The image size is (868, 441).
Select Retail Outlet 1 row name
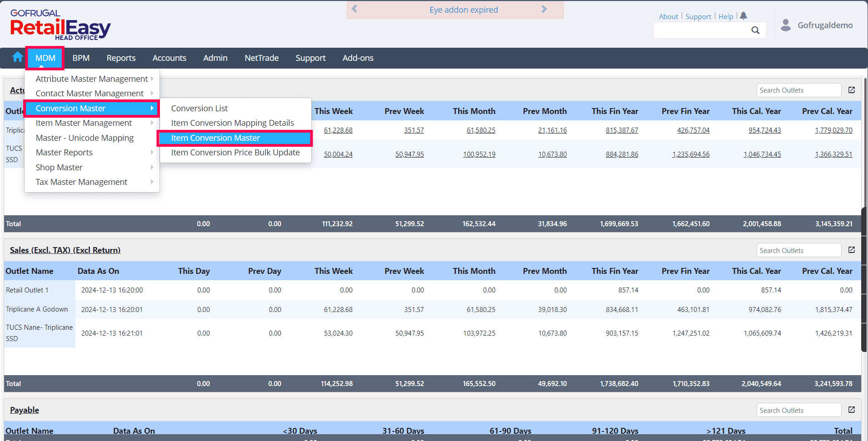(27, 290)
